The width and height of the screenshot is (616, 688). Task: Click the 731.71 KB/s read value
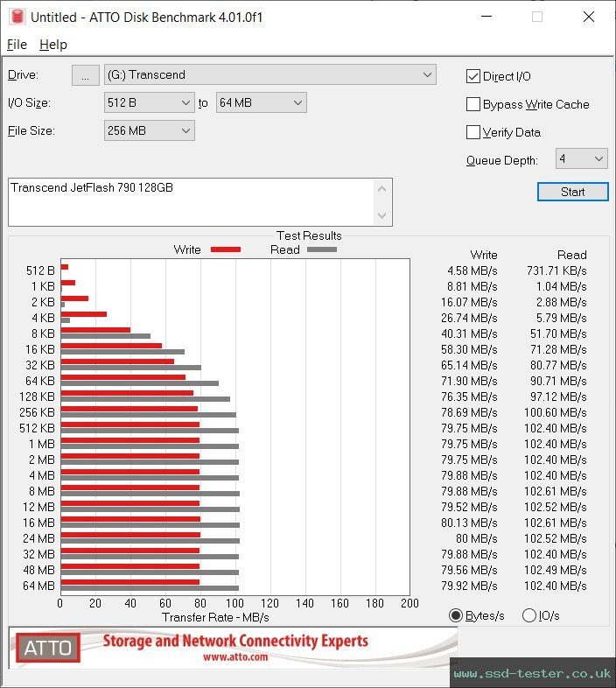tap(556, 270)
